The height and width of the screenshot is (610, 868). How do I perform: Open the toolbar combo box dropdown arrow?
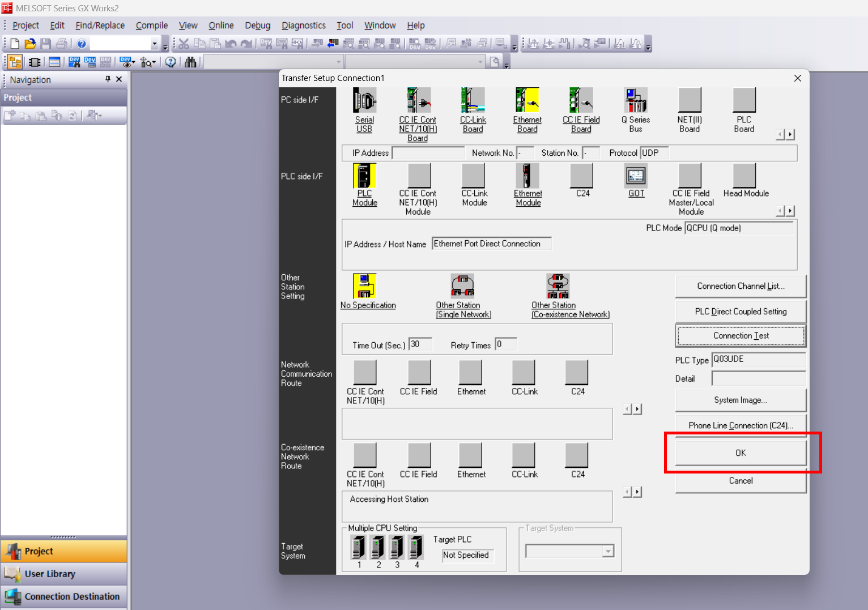tap(155, 44)
